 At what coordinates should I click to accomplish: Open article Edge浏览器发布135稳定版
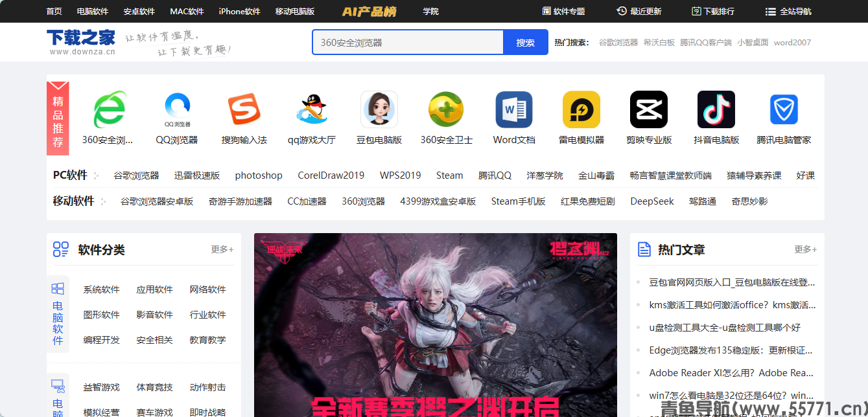coord(731,350)
